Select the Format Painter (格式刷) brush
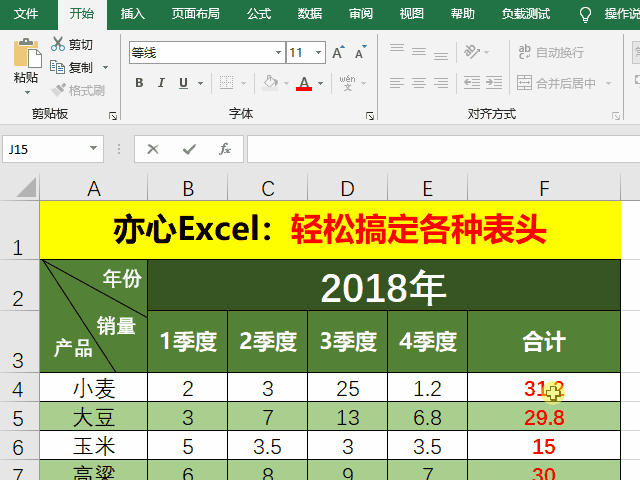The height and width of the screenshot is (480, 640). (58, 89)
